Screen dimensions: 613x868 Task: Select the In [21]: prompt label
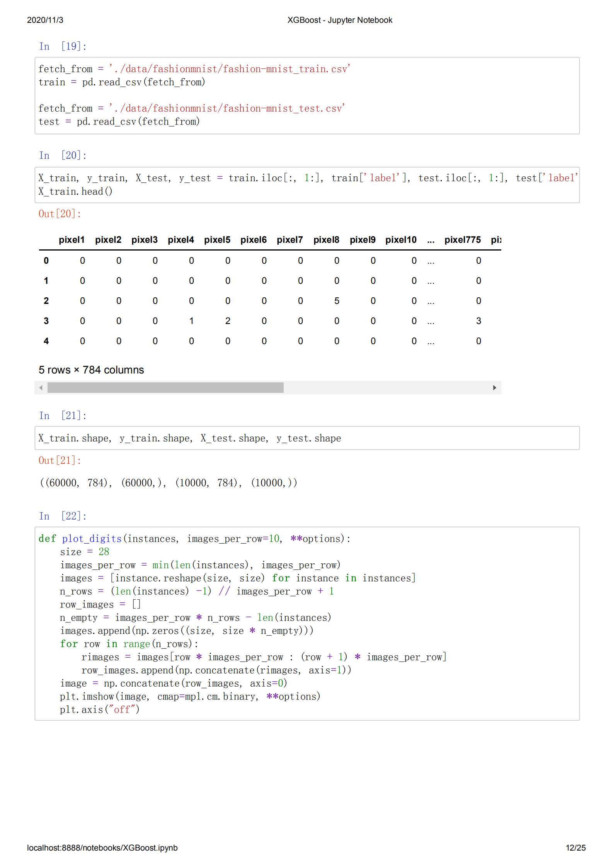[63, 416]
